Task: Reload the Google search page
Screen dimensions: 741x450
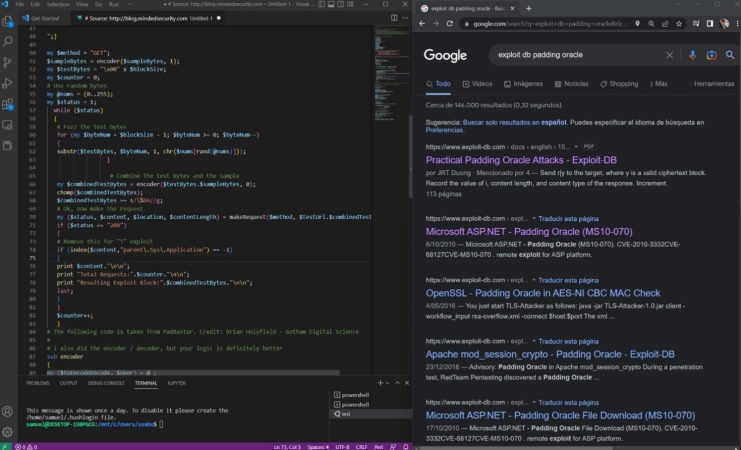Action: pos(450,24)
